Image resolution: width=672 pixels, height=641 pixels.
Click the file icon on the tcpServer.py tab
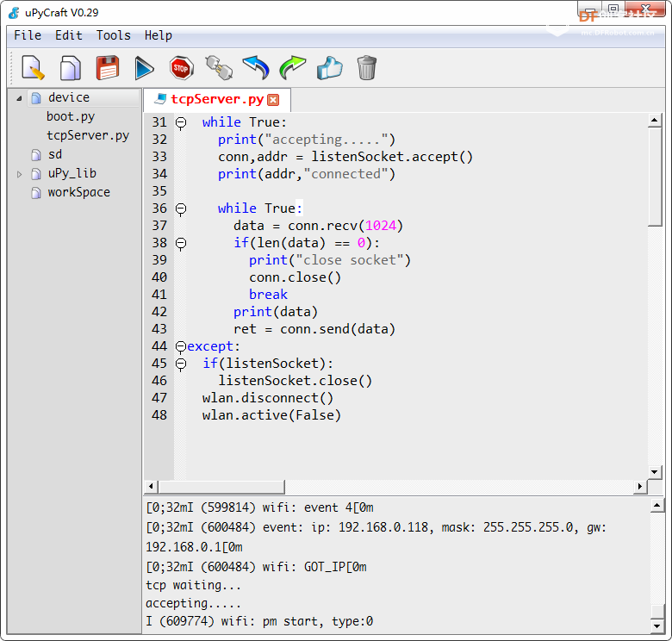pos(160,99)
